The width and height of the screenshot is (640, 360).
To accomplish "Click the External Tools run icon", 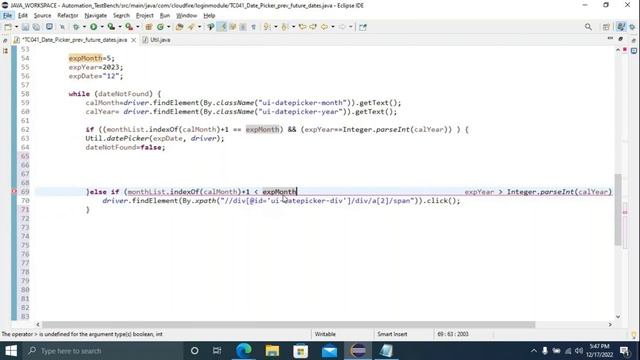I will click(129, 27).
